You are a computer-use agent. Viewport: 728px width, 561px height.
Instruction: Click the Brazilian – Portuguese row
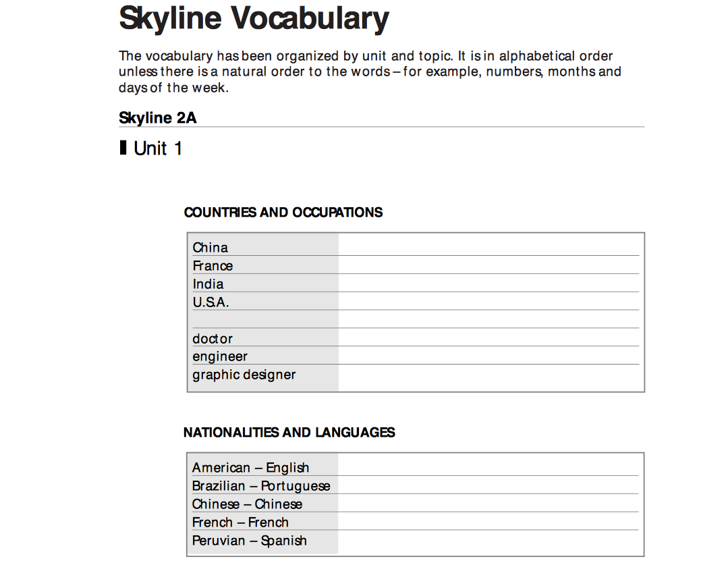coord(261,485)
